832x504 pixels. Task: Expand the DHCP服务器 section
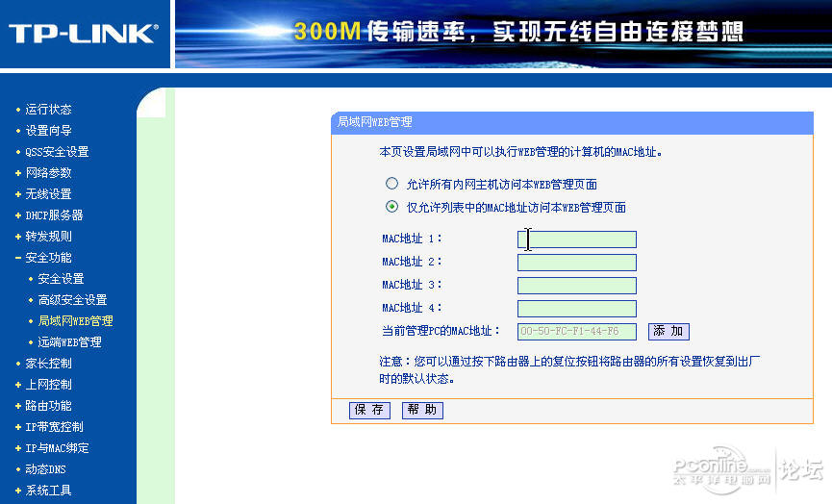tap(54, 215)
